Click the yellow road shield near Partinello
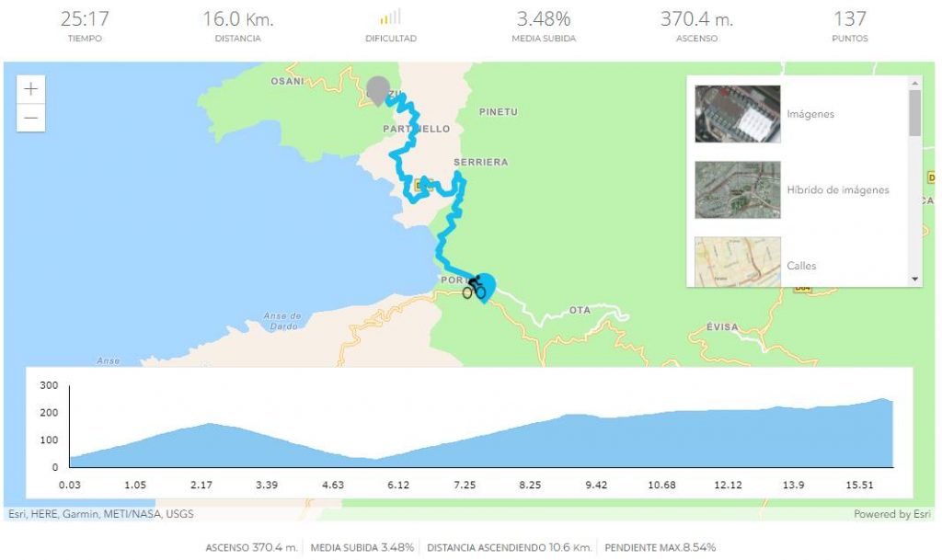942x560 pixels. pyautogui.click(x=423, y=186)
